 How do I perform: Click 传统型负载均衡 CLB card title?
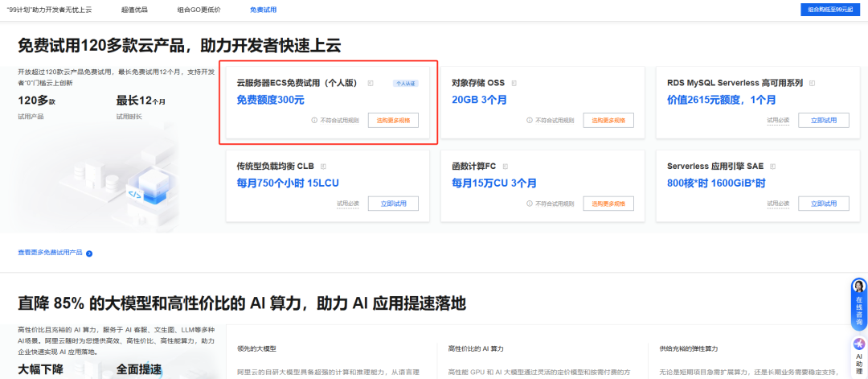(x=276, y=167)
